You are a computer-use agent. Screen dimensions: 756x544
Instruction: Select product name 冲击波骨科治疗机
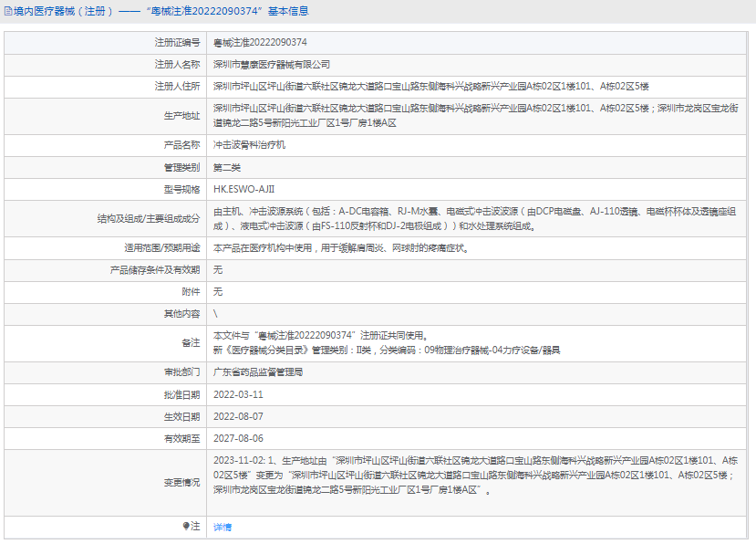pos(249,145)
